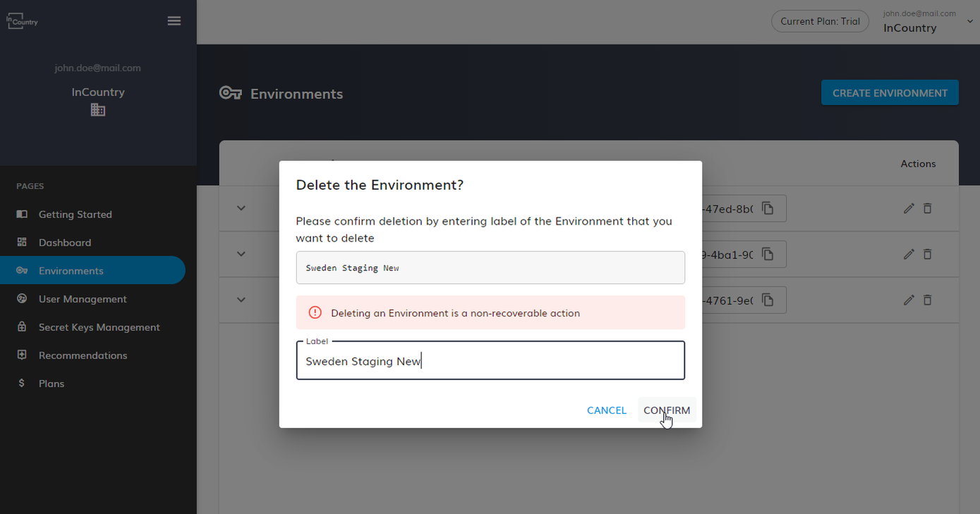Open the sidebar hamburger menu
Image resolution: width=980 pixels, height=514 pixels.
pyautogui.click(x=174, y=20)
